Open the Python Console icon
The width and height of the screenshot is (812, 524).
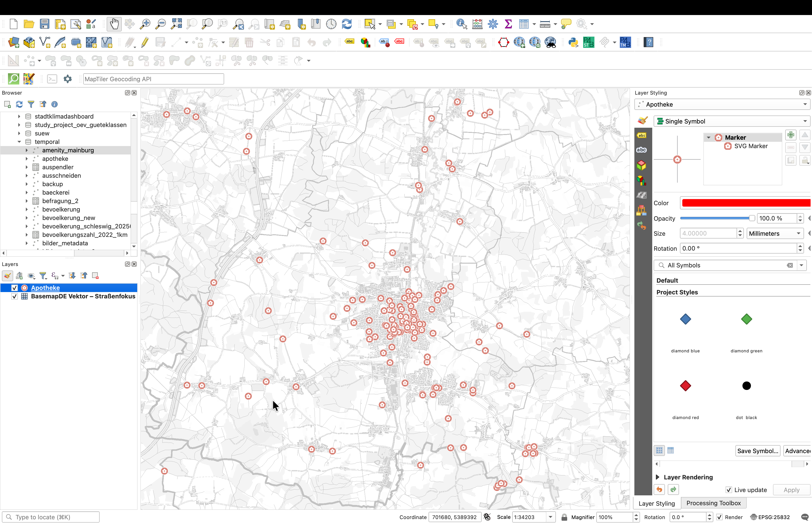coord(573,42)
